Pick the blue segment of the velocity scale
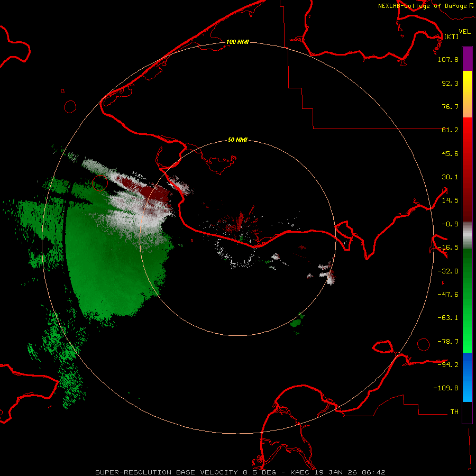The width and height of the screenshot is (476, 476). click(x=467, y=377)
